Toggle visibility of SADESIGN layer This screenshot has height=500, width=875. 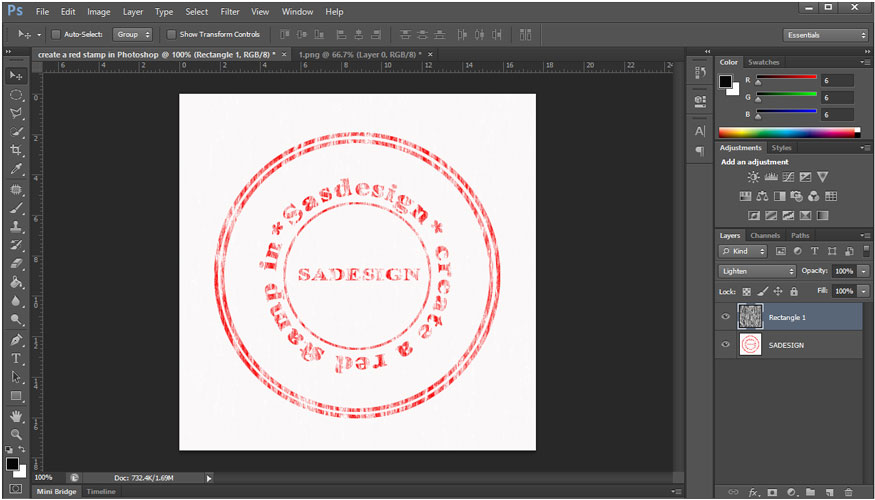point(726,344)
